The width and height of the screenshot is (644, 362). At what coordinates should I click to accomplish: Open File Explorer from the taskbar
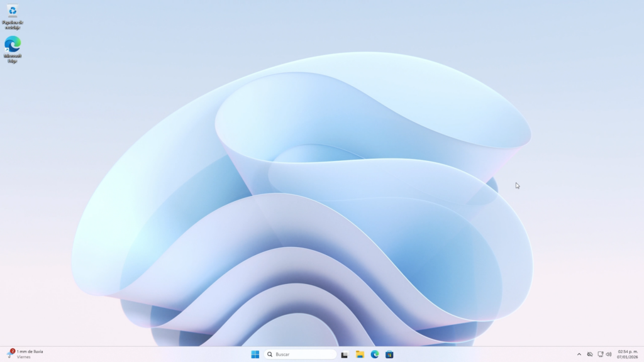(359, 354)
